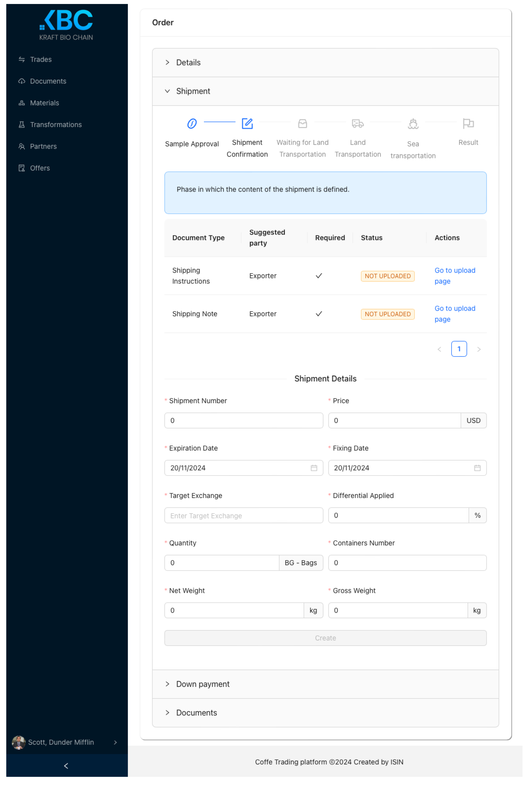Go to previous table page
The image size is (532, 785).
tap(439, 349)
